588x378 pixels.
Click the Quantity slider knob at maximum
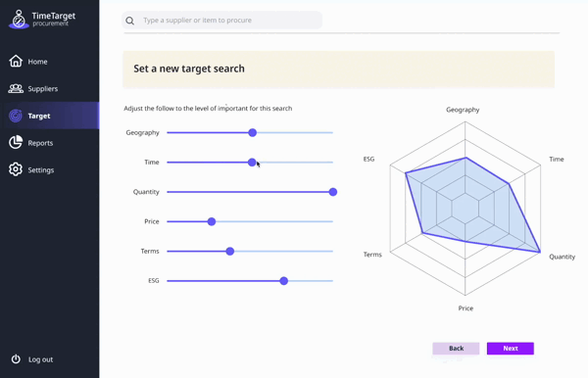(333, 192)
